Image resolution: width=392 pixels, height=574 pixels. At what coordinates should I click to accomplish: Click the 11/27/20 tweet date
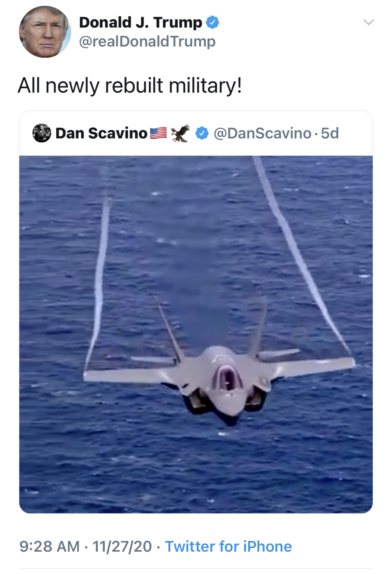(x=122, y=547)
